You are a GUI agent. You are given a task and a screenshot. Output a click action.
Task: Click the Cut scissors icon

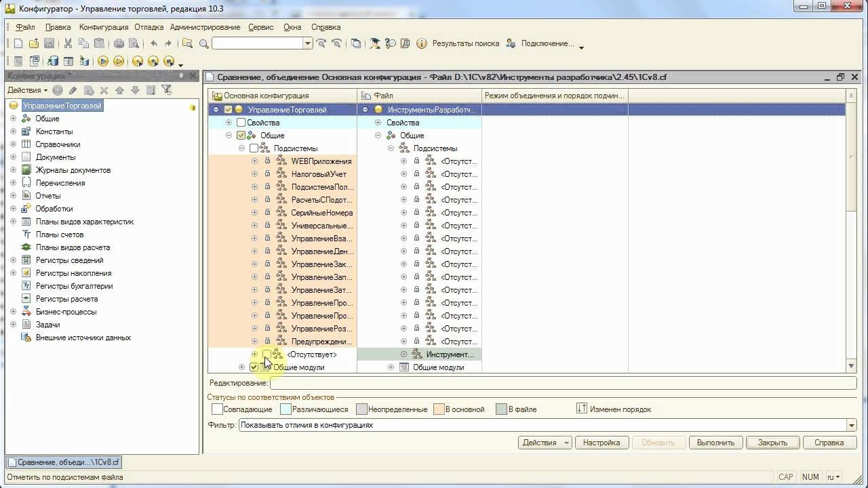[x=68, y=43]
